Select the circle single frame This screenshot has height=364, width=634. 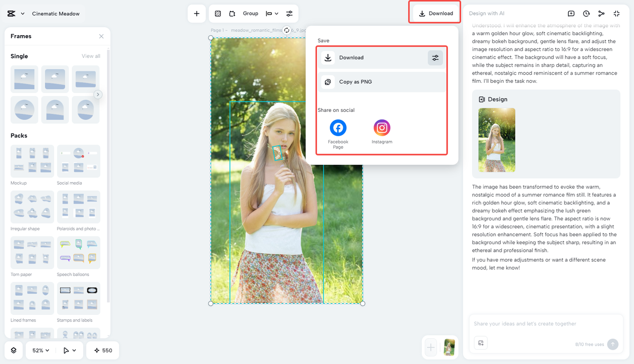[x=24, y=110]
